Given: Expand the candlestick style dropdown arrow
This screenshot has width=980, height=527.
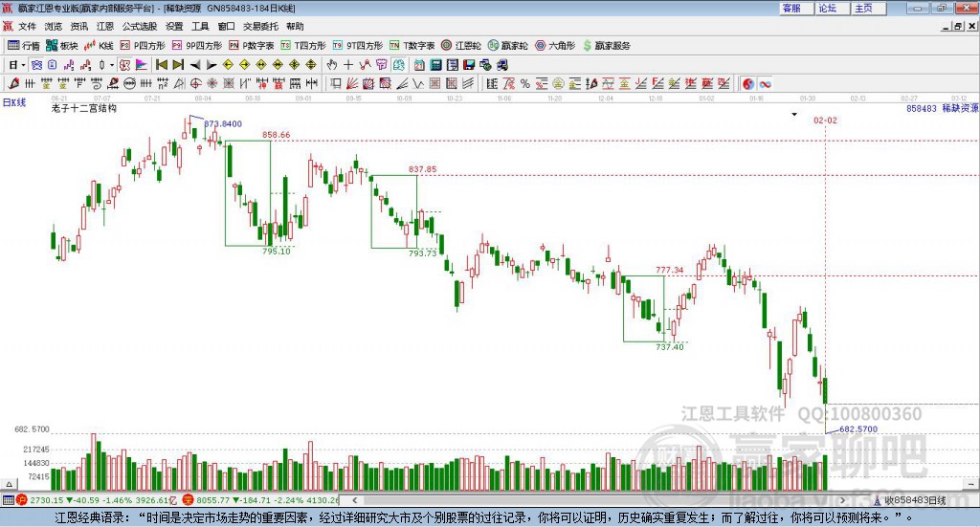Looking at the screenshot, I should coord(112,65).
